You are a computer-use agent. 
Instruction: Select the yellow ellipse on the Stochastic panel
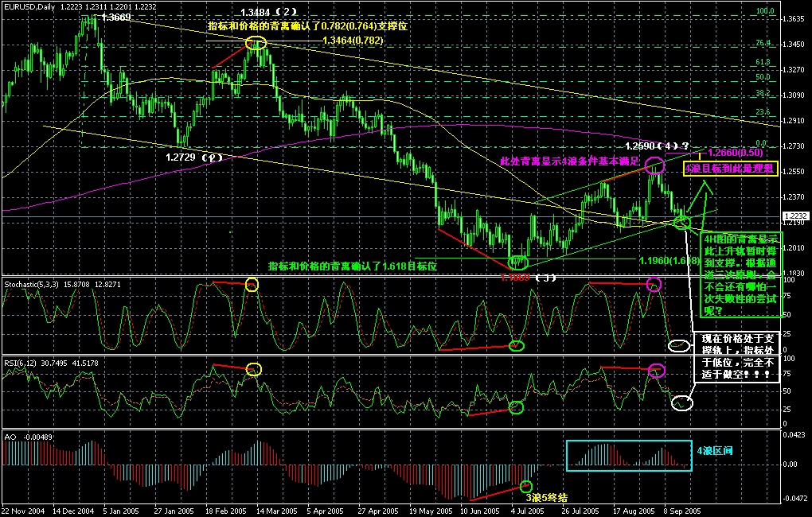pos(252,284)
